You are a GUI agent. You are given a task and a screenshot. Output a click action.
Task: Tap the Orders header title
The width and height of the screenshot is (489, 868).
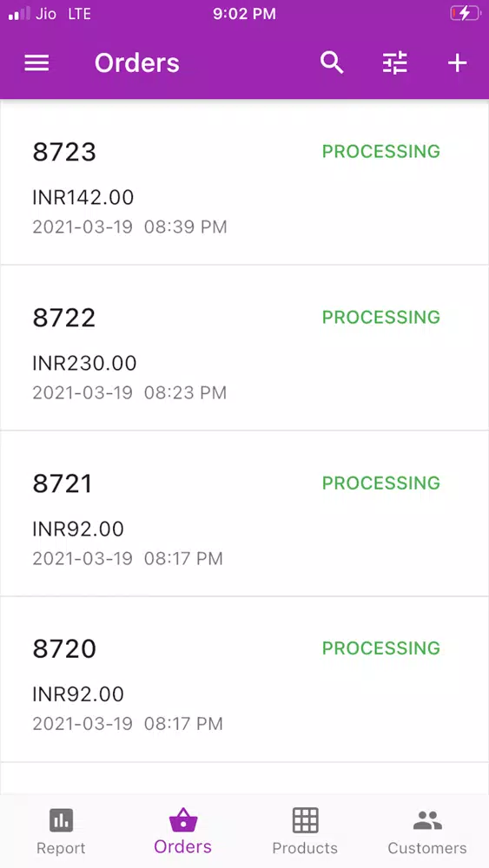136,63
